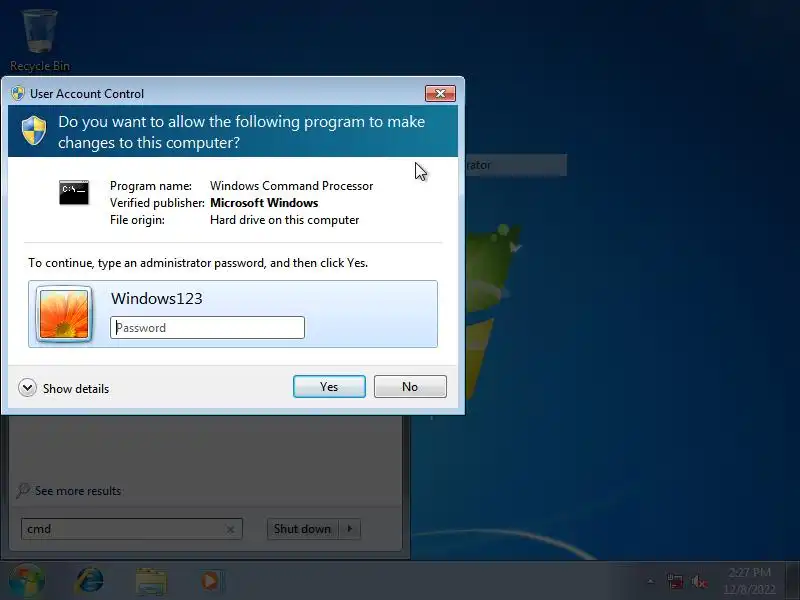Click the Show details label
The width and height of the screenshot is (800, 600).
point(76,389)
